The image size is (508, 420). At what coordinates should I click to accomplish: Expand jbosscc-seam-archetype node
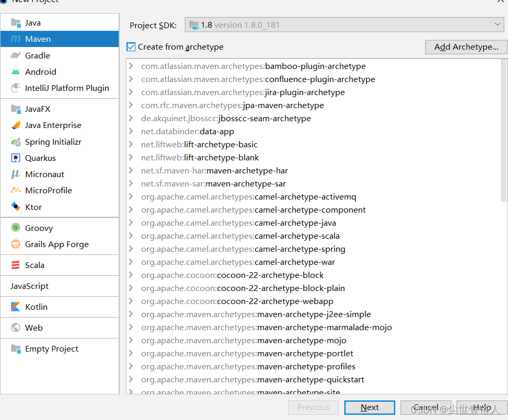coord(131,118)
